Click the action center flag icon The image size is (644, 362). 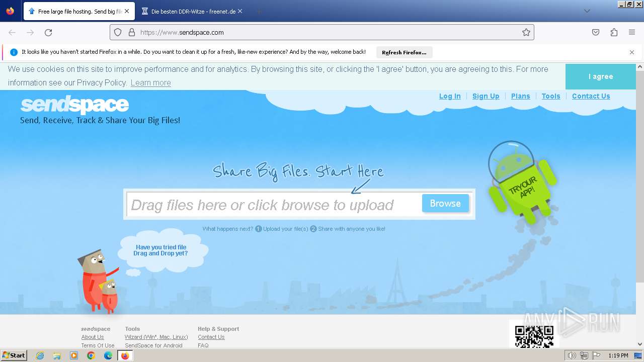(x=596, y=355)
